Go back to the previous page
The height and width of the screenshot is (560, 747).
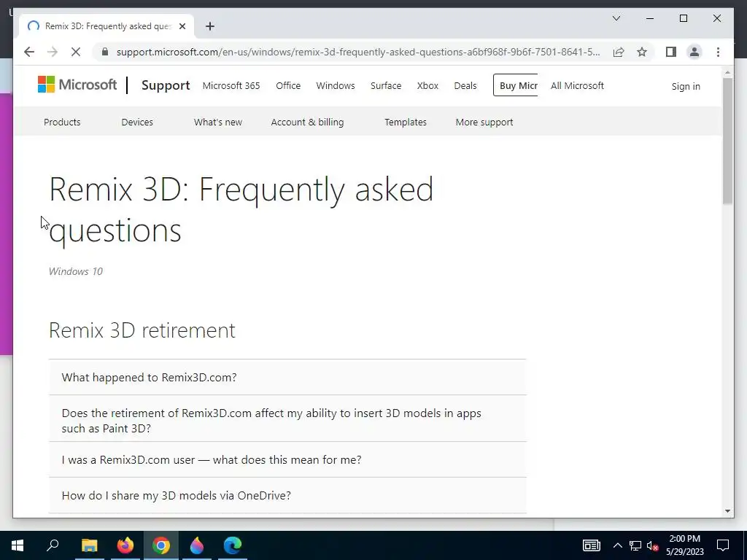(x=29, y=52)
